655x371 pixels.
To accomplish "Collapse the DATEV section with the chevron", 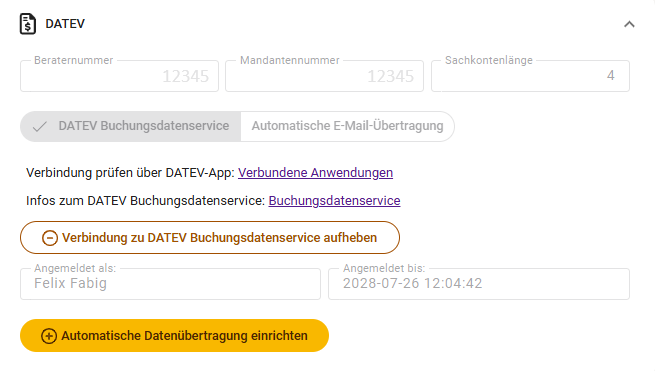I will pyautogui.click(x=629, y=24).
